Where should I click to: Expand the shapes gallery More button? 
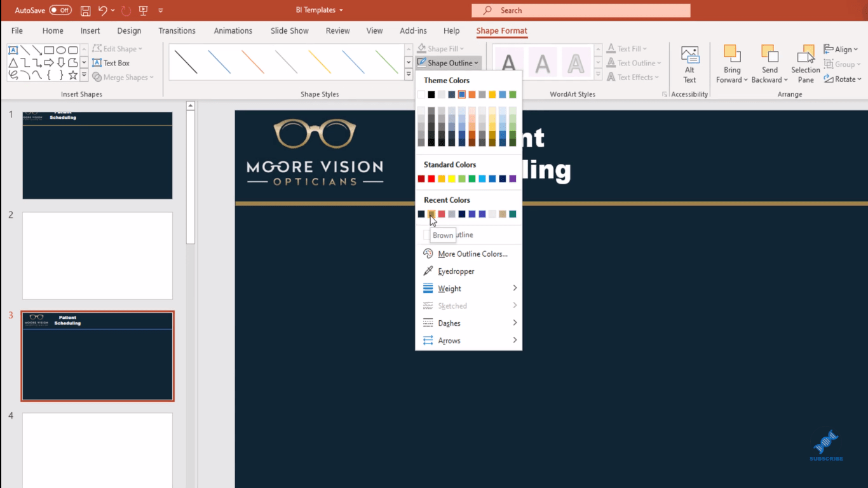[84, 75]
